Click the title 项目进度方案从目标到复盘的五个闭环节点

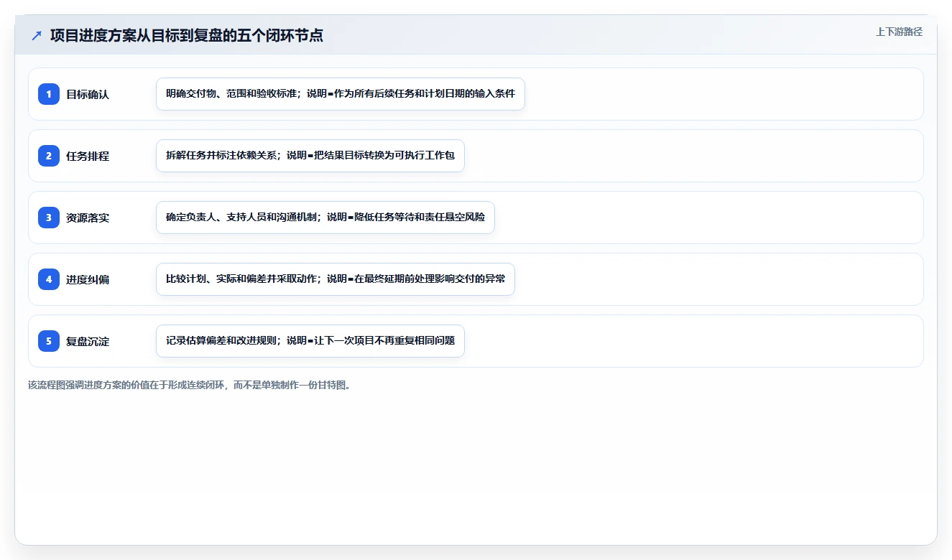pos(187,35)
